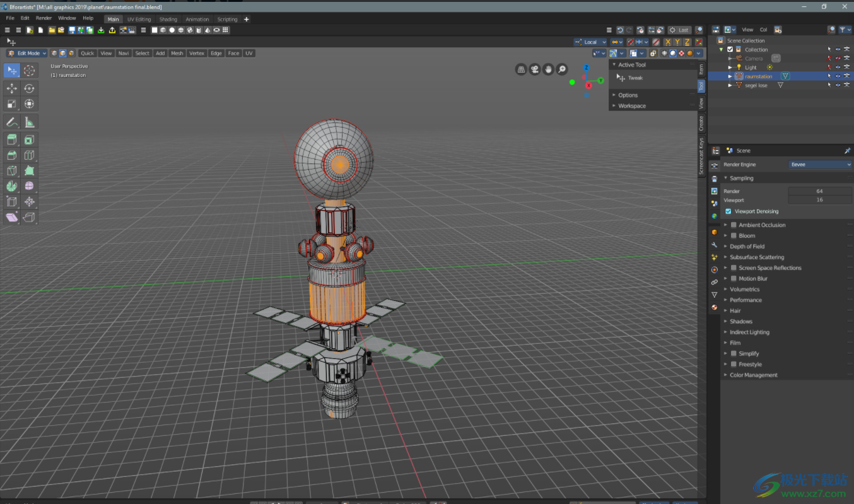The width and height of the screenshot is (854, 504).
Task: Select the Shrink/Fatten tool
Action: coord(29,202)
